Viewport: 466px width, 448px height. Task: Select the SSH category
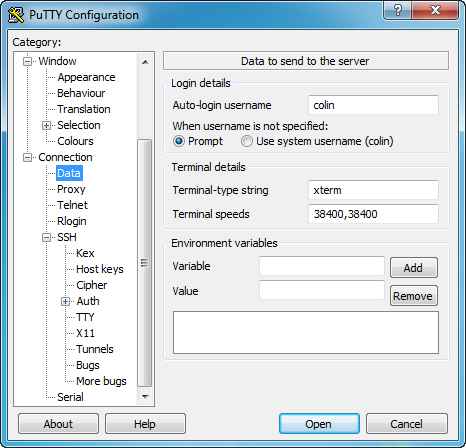click(x=67, y=237)
